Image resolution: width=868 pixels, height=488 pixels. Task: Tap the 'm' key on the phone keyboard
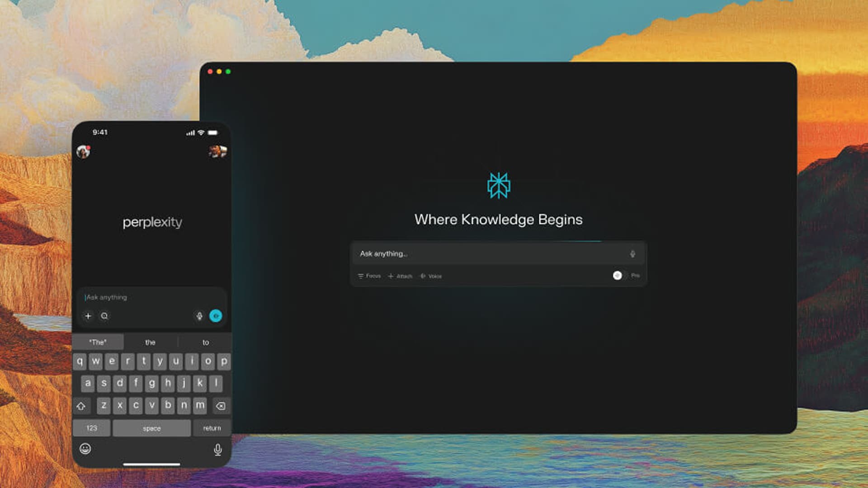(200, 406)
